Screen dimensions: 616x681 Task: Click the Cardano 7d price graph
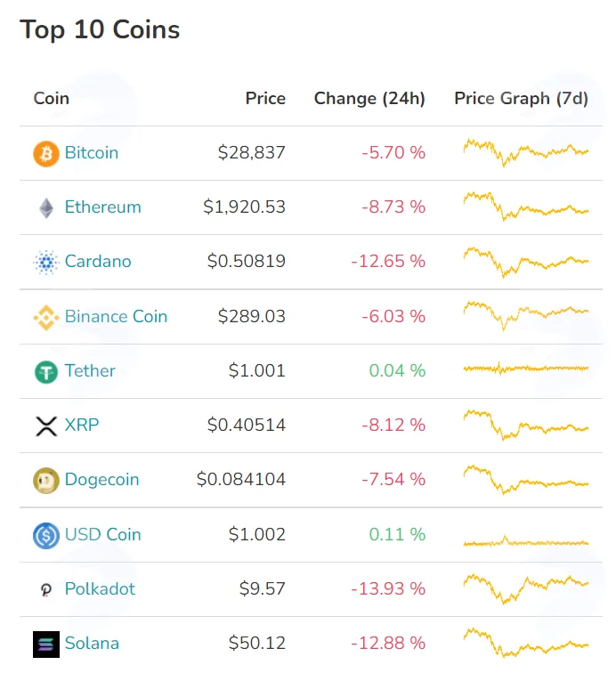coord(525,262)
